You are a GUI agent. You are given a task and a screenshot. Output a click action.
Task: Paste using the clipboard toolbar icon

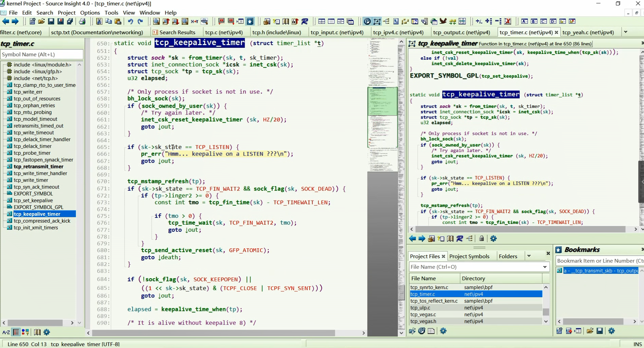118,21
